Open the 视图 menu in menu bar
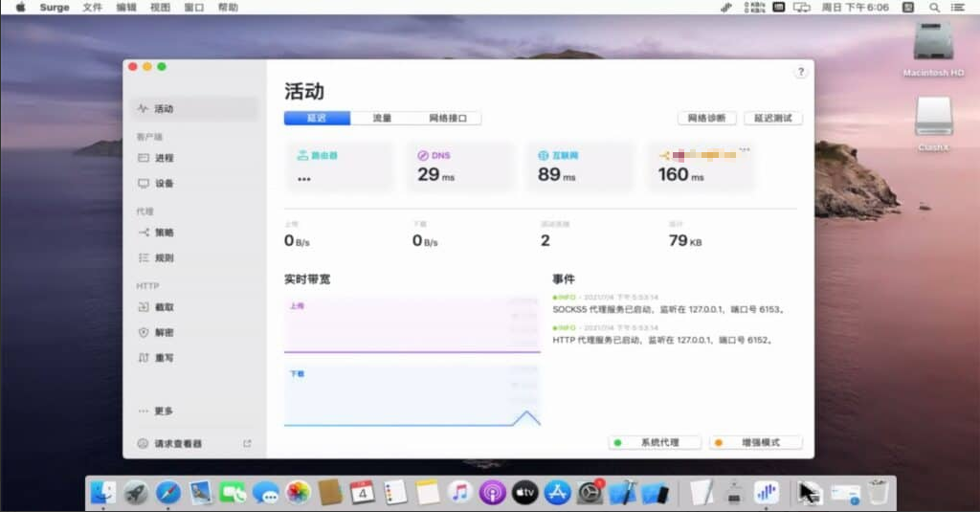Image resolution: width=980 pixels, height=512 pixels. tap(160, 7)
